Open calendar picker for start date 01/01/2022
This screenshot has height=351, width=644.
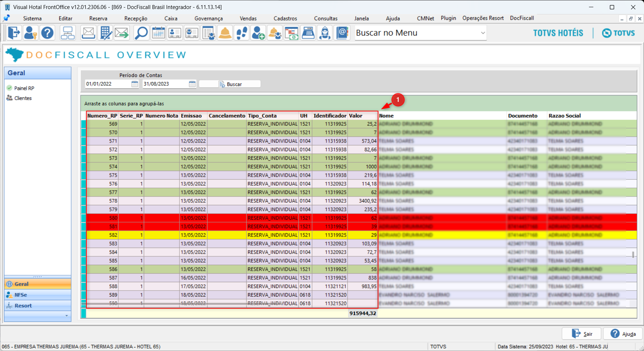pyautogui.click(x=134, y=84)
